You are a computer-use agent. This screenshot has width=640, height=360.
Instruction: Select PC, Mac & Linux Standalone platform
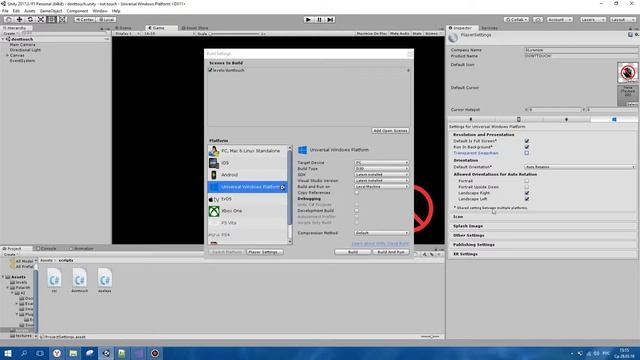pyautogui.click(x=248, y=151)
